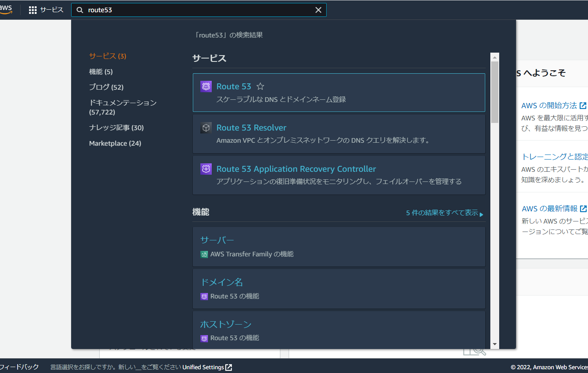Click into the route53 search field
Viewport: 588px width, 373px height.
(x=198, y=10)
